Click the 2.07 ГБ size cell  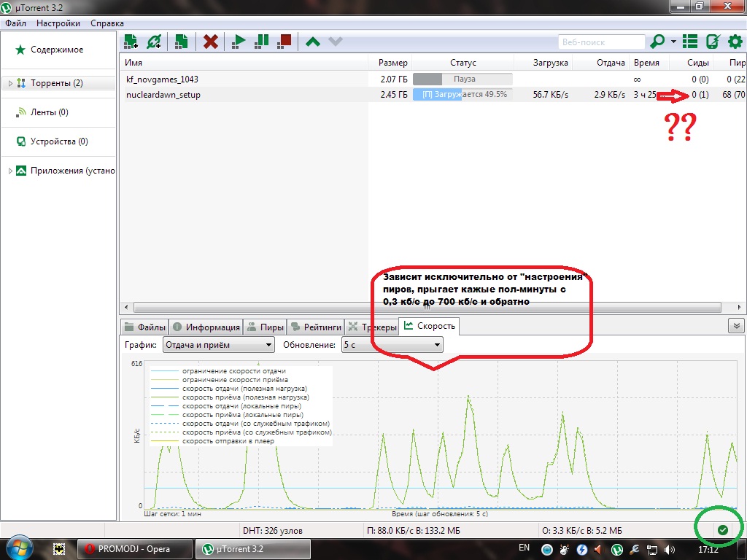[x=393, y=79]
